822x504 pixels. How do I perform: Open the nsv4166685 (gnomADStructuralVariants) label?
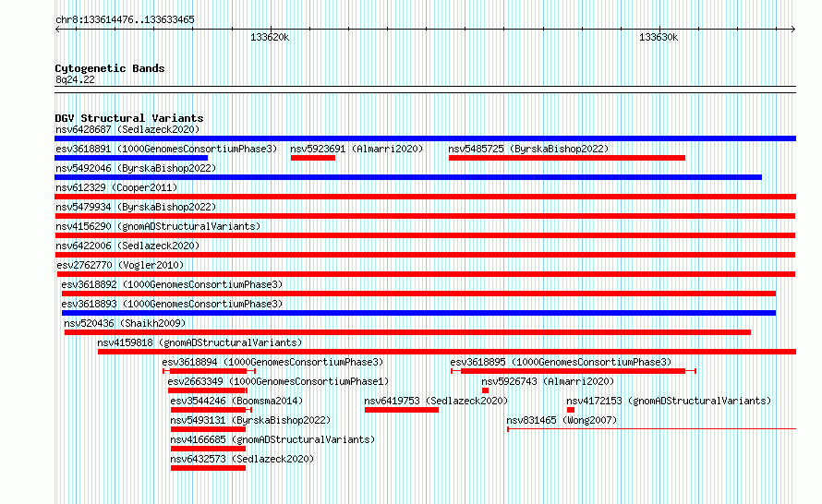point(272,439)
